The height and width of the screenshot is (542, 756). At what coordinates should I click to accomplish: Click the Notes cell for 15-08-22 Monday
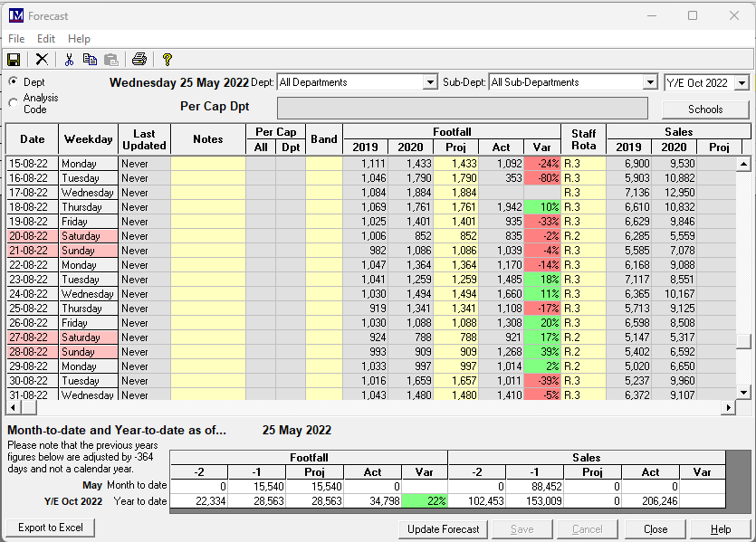coord(207,164)
